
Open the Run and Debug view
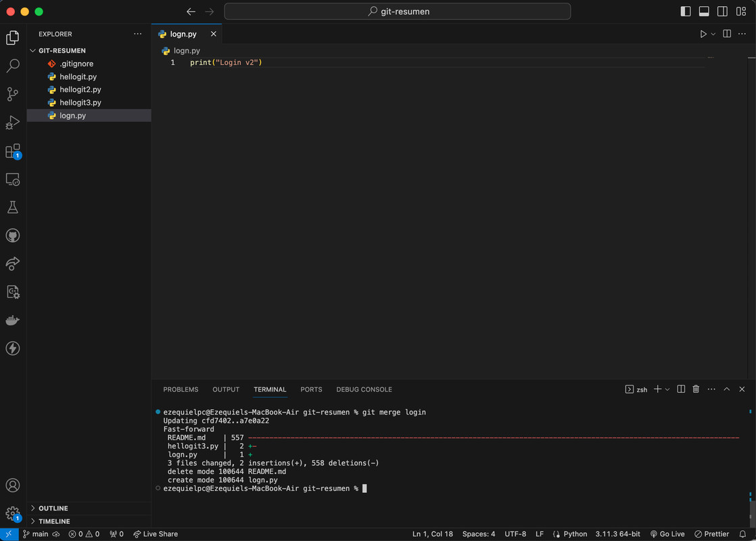pos(13,122)
